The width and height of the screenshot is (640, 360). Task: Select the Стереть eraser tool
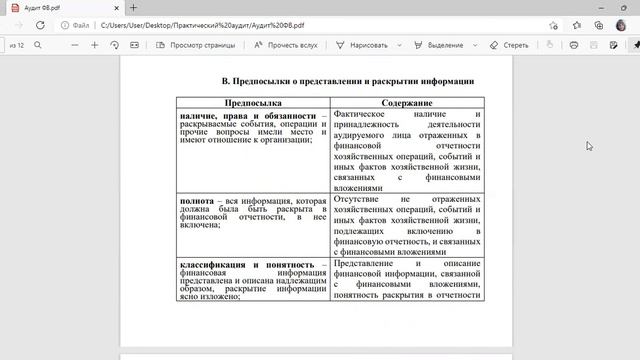coord(509,45)
